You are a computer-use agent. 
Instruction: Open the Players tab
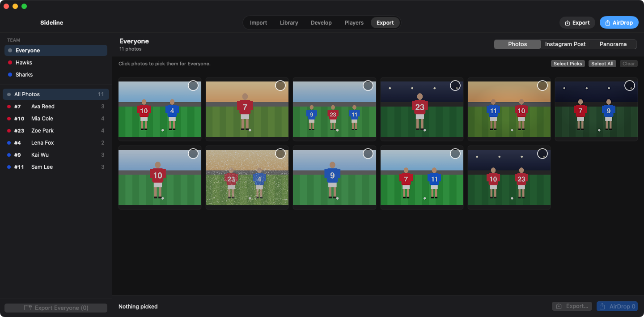pos(354,23)
